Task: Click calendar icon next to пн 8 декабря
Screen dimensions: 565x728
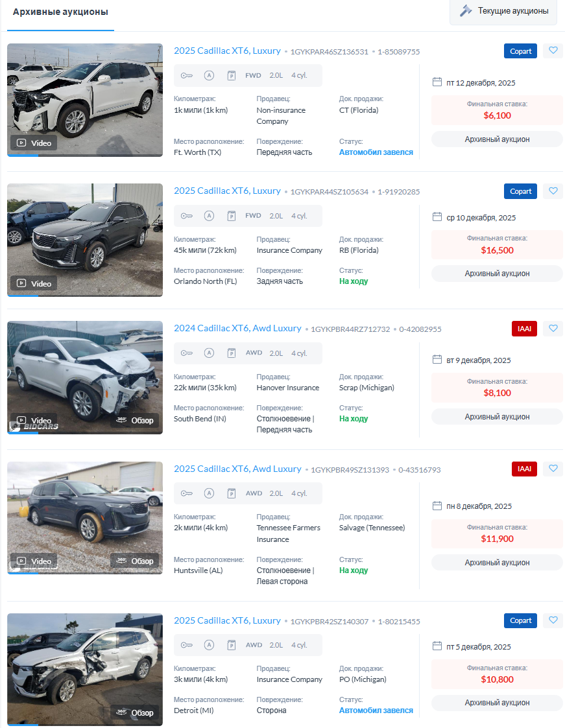Action: (x=437, y=506)
